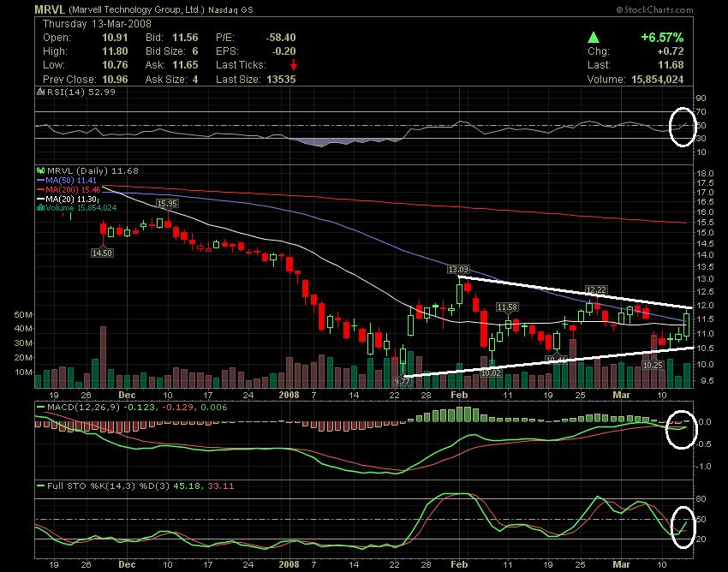
Task: Click the Nasdaq GS exchange label
Action: click(x=230, y=9)
